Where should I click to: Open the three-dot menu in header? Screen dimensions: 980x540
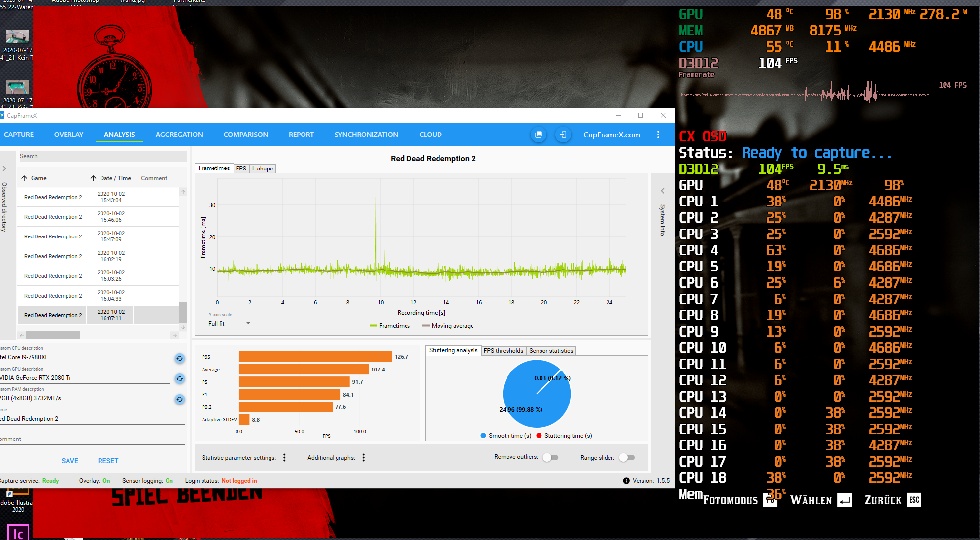[x=658, y=135]
